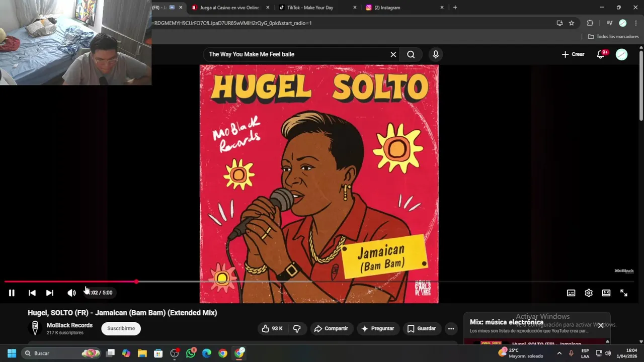The width and height of the screenshot is (644, 362).
Task: Close the Juega al Casino tab
Action: [x=268, y=8]
